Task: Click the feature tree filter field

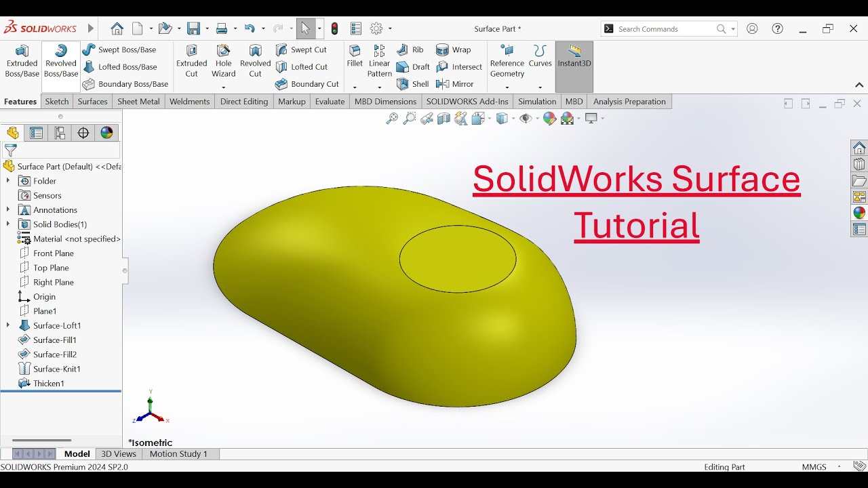Action: [62, 150]
